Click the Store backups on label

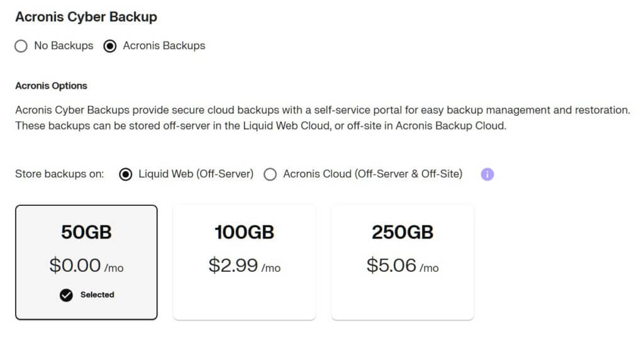click(60, 174)
